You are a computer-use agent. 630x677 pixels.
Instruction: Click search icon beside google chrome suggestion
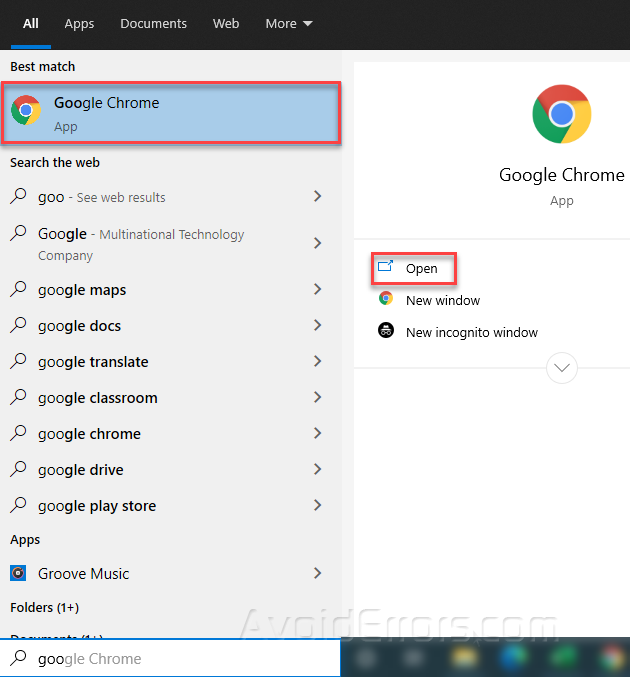(x=18, y=433)
